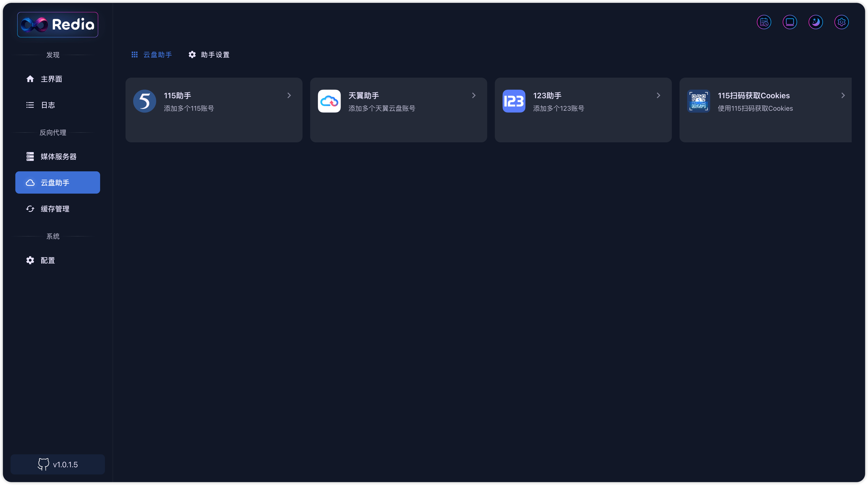Expand the 123助手 card chevron
Image resolution: width=868 pixels, height=485 pixels.
pos(658,95)
